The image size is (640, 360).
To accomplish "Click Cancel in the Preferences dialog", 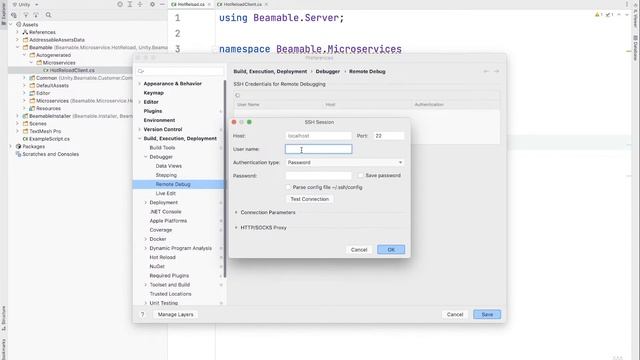I will pyautogui.click(x=455, y=315).
